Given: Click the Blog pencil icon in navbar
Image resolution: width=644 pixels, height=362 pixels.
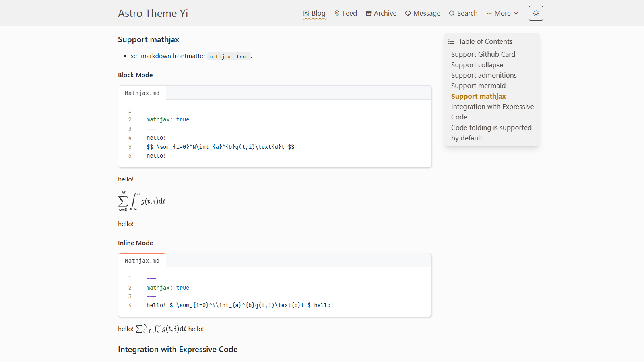Looking at the screenshot, I should (x=306, y=14).
